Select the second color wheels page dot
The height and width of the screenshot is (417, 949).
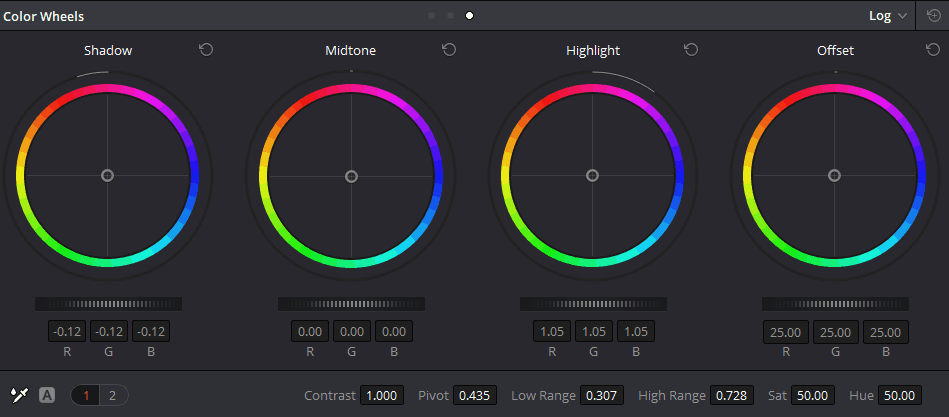[x=450, y=16]
